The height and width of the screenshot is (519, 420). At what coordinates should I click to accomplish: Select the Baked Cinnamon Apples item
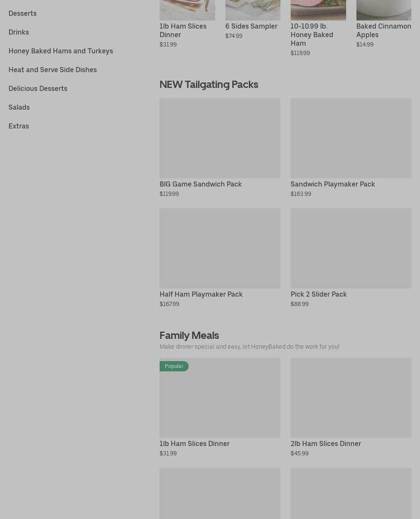(x=384, y=30)
